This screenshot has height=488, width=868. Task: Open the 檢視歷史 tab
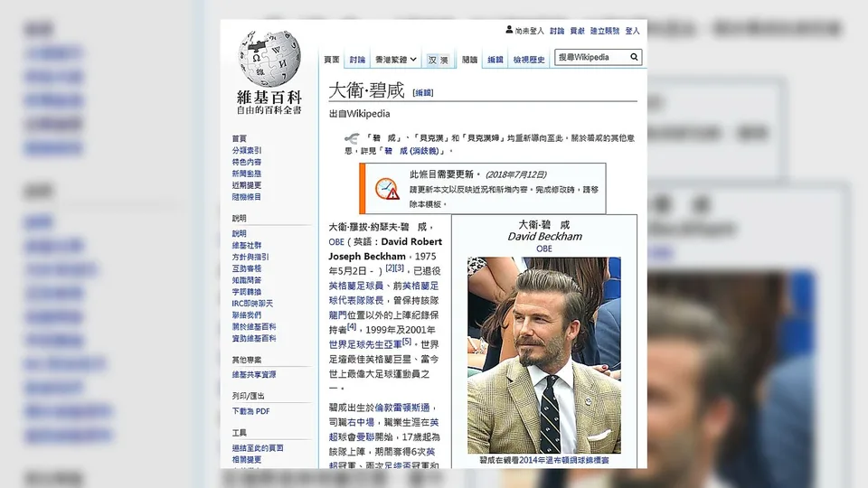[x=529, y=60]
